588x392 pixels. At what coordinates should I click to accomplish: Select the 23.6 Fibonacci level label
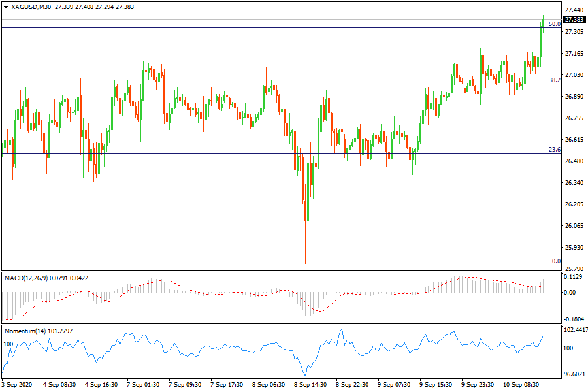tap(554, 150)
